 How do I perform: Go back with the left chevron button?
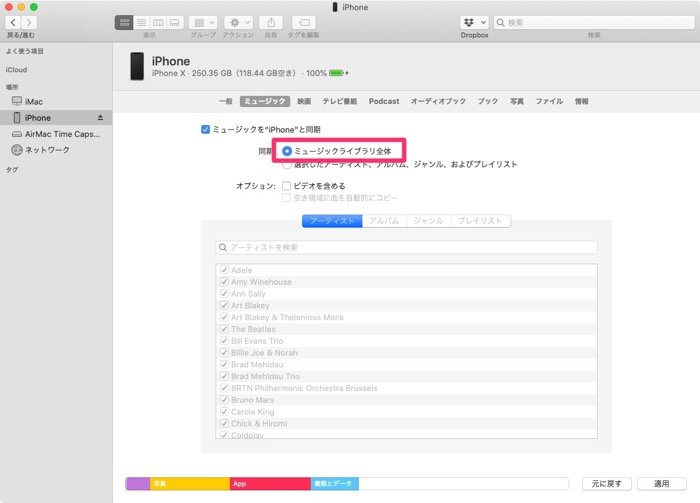13,22
